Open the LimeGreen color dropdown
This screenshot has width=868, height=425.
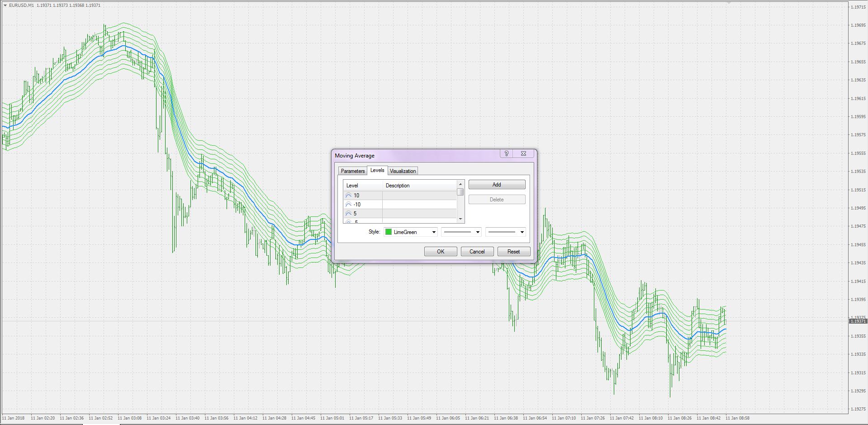[433, 232]
